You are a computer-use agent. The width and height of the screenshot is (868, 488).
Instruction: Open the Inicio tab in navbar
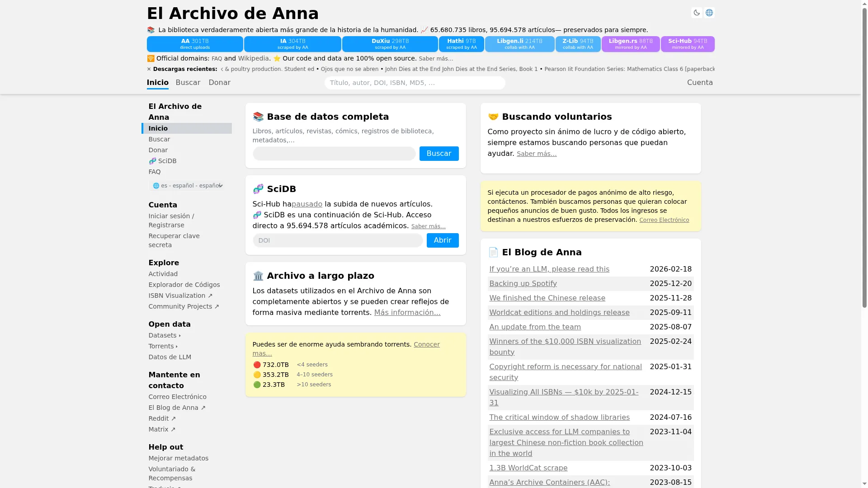(x=158, y=83)
